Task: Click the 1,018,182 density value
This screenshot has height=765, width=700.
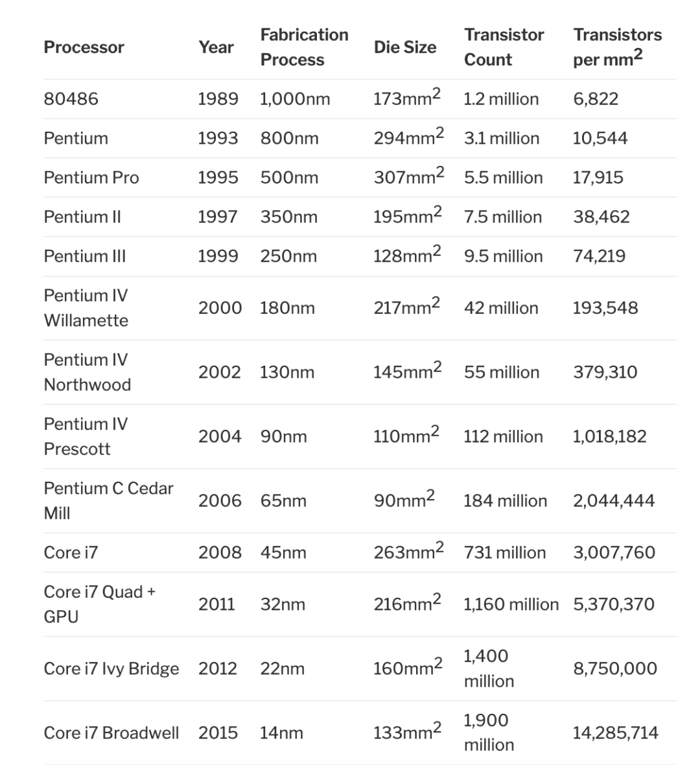Action: pos(610,436)
